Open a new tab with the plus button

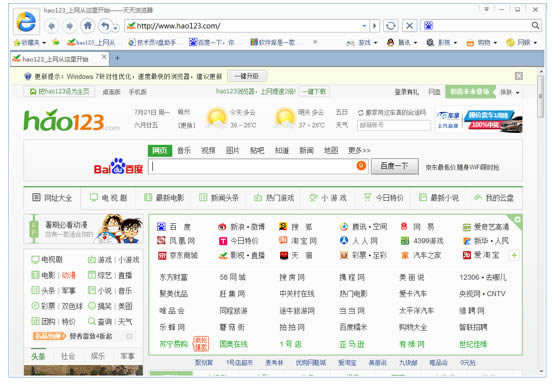(x=117, y=58)
